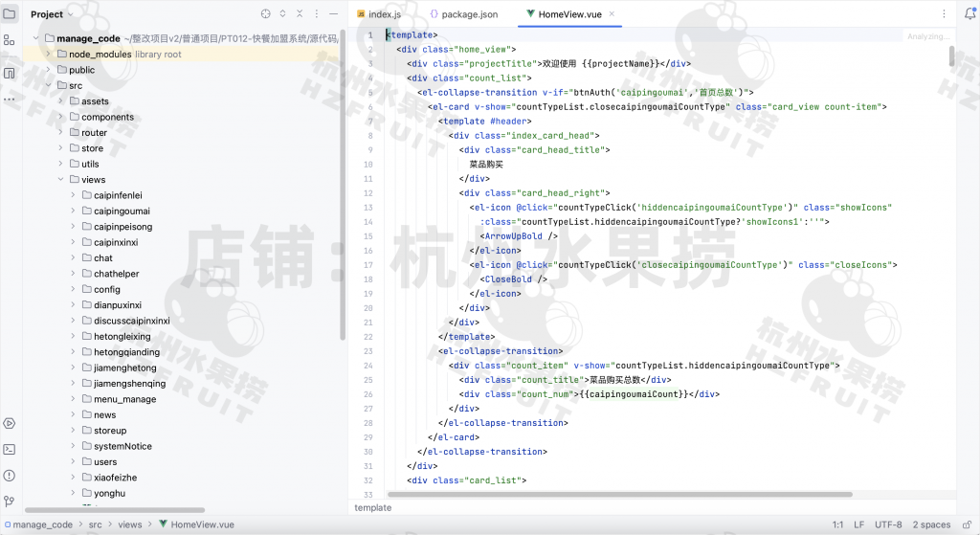The width and height of the screenshot is (980, 535).
Task: Click the Notifications bell icon
Action: [969, 14]
